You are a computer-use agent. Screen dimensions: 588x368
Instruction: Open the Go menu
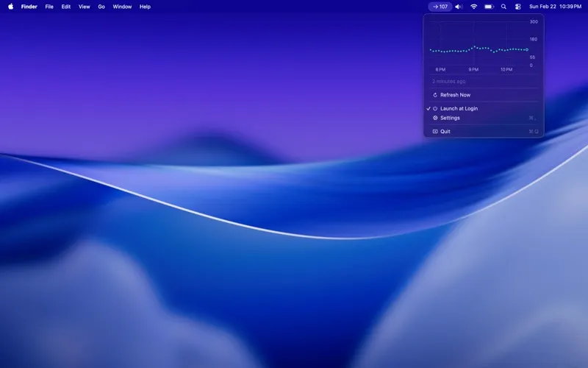pos(101,7)
